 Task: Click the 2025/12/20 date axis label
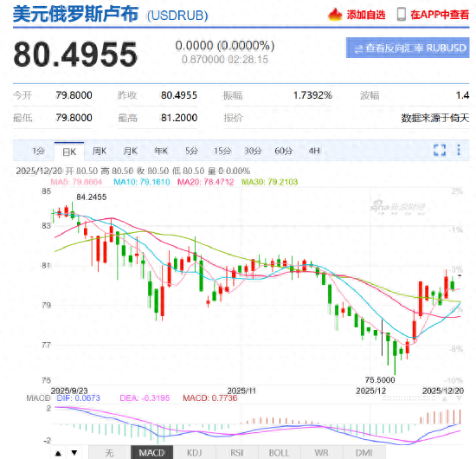[x=443, y=391]
